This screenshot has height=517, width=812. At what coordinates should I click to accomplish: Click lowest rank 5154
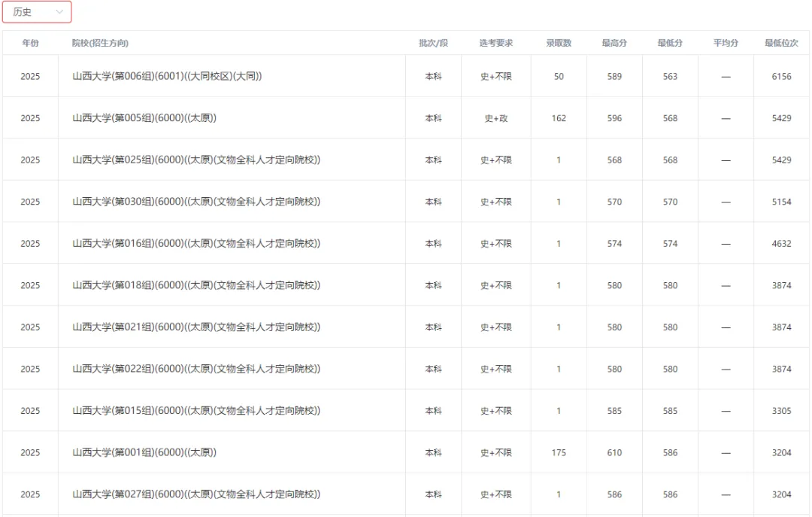point(781,202)
